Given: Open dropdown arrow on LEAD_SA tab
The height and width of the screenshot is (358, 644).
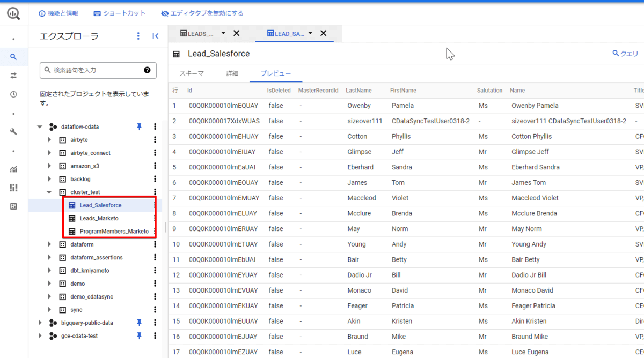Looking at the screenshot, I should 310,33.
